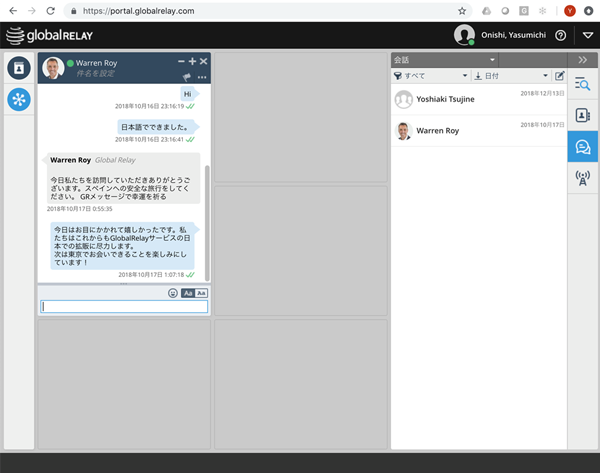Open the chat more options ellipsis

tap(202, 77)
